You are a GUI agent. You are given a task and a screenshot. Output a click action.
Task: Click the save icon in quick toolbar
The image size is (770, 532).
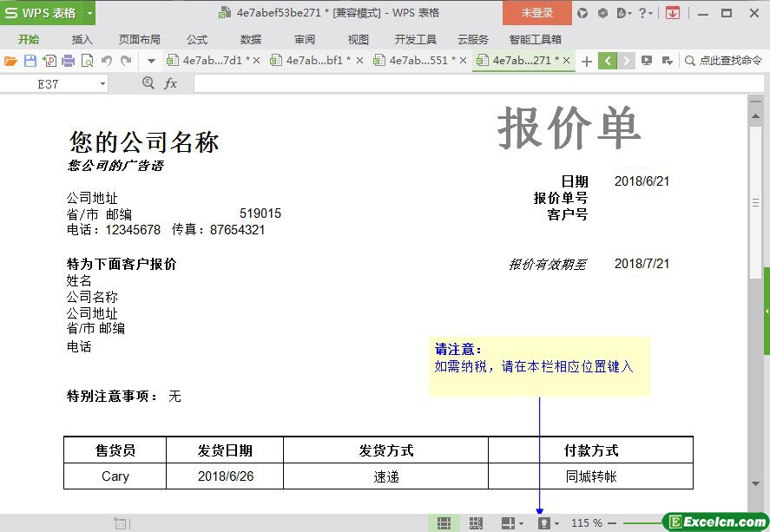point(30,61)
